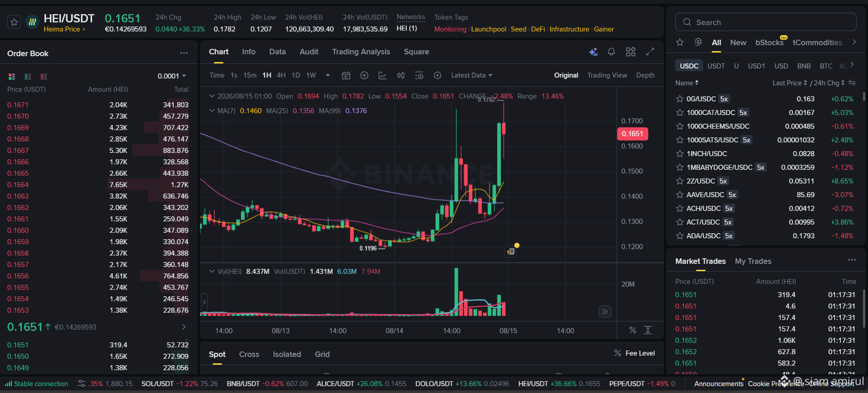868x393 pixels.
Task: Show buy orders only view icon
Action: pyautogui.click(x=28, y=76)
